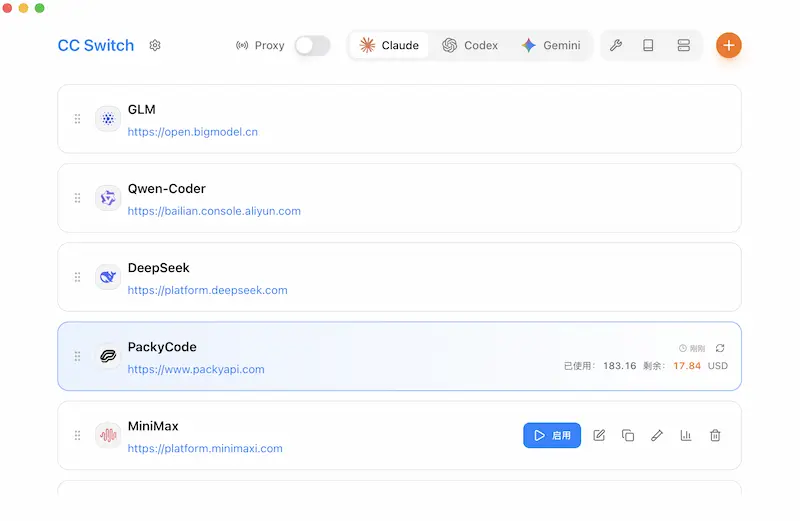Enable MiniMax with the blue 启用 button
This screenshot has height=521, width=800.
point(552,435)
